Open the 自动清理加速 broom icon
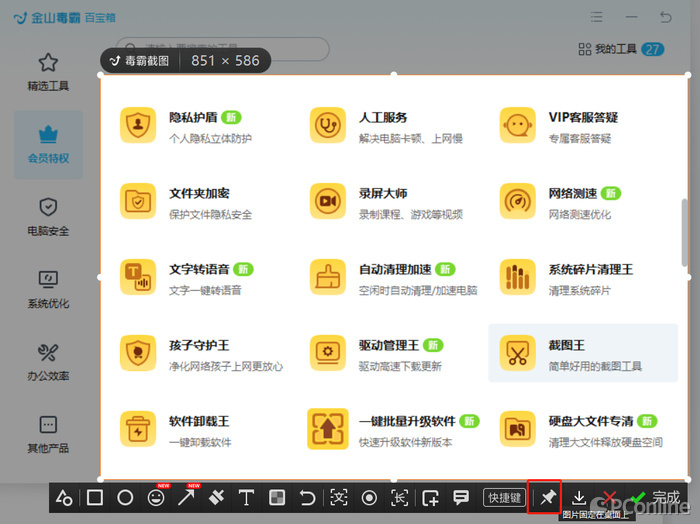The height and width of the screenshot is (524, 700). click(328, 277)
